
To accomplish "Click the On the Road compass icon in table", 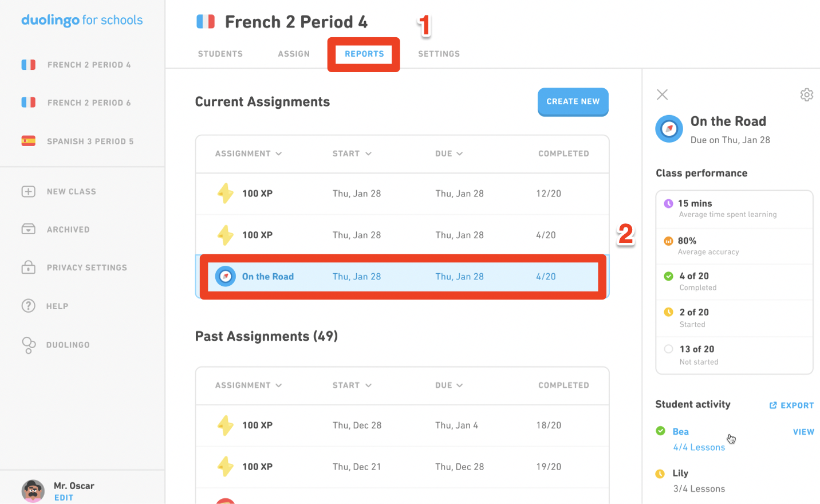I will click(225, 277).
